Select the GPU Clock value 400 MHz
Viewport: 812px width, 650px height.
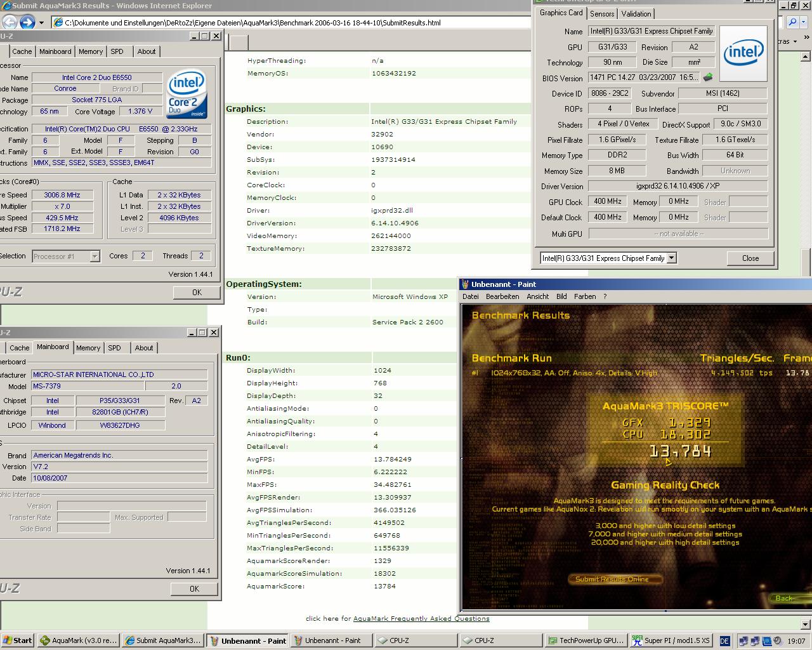coord(607,201)
